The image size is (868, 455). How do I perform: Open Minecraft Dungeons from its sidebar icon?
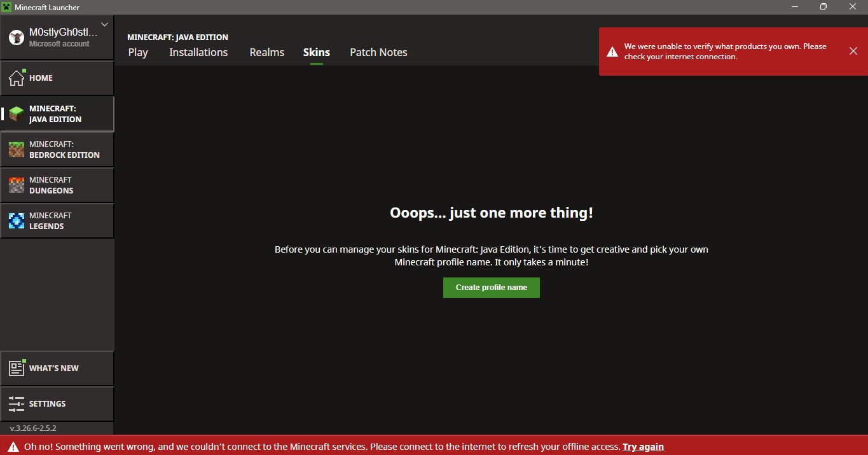17,185
